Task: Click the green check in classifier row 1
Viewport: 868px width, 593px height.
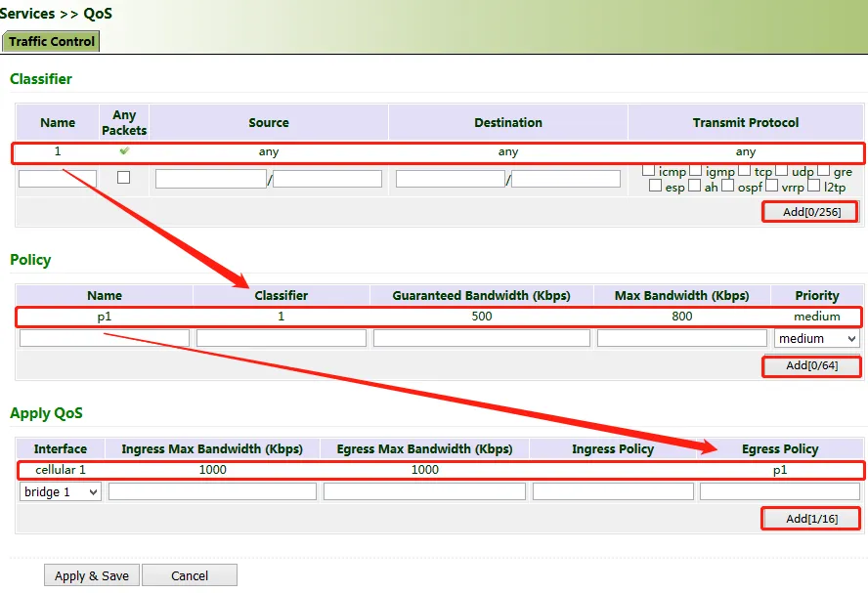Action: (124, 150)
